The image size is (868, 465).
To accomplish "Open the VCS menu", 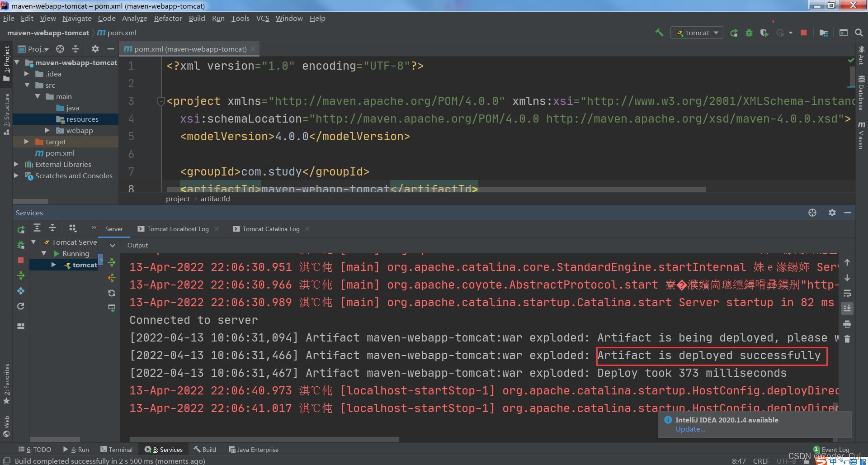I will pos(263,19).
